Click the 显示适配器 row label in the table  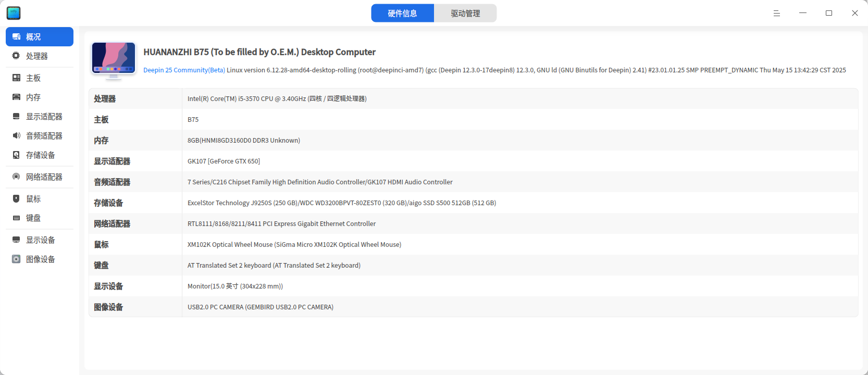(x=112, y=161)
